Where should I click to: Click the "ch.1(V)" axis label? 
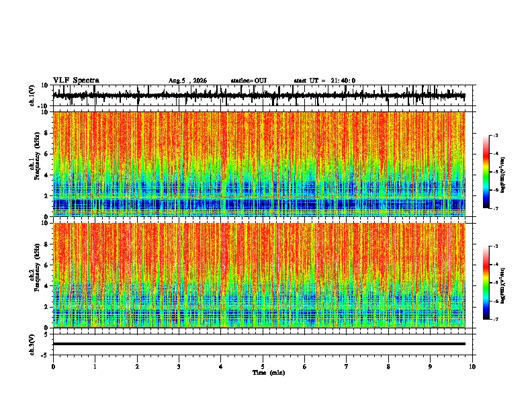coord(32,95)
